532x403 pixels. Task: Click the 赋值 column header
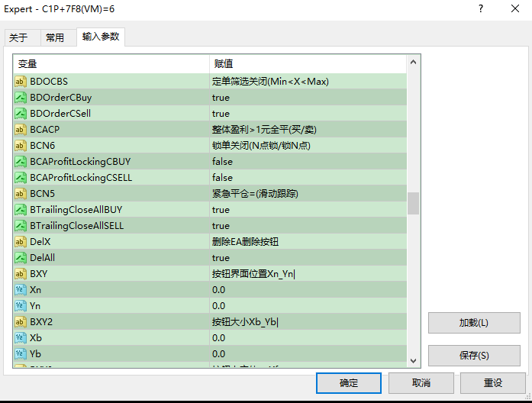(x=308, y=64)
